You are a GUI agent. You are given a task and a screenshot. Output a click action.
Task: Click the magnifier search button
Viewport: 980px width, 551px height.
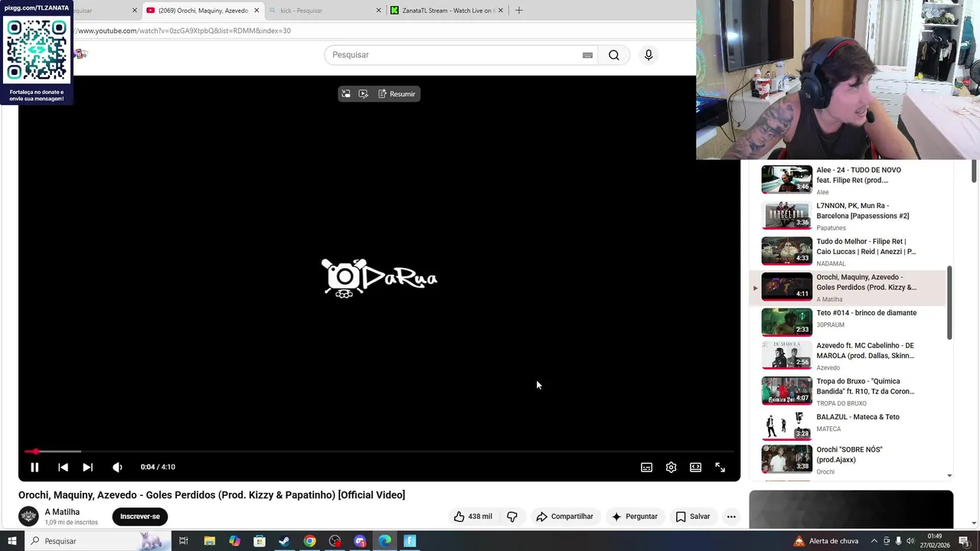614,55
